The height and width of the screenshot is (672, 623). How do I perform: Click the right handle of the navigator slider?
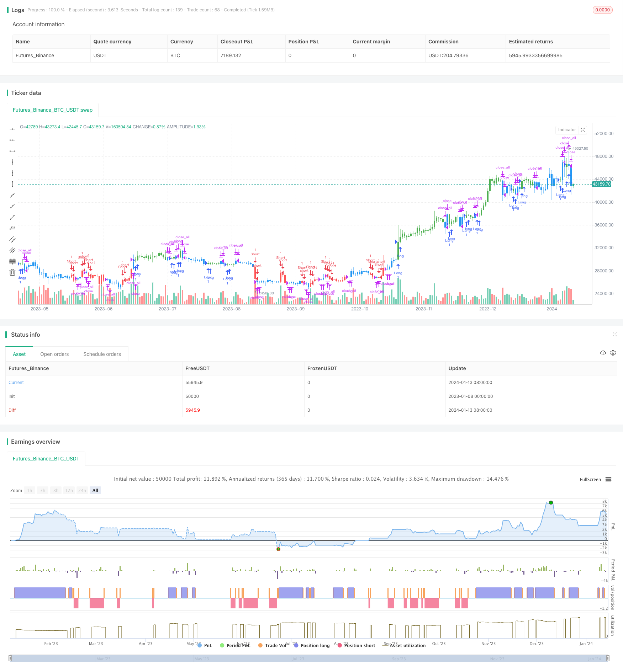pyautogui.click(x=608, y=658)
